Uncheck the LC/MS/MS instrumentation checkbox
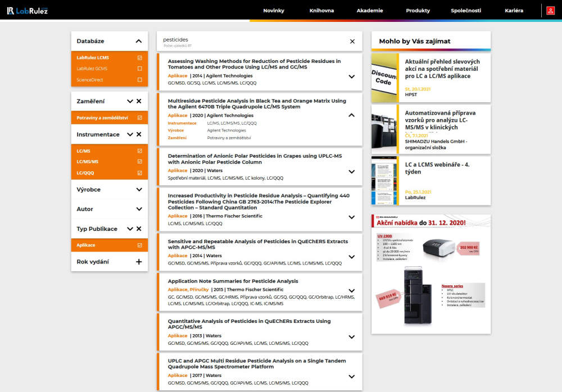This screenshot has width=562, height=392. click(x=140, y=162)
